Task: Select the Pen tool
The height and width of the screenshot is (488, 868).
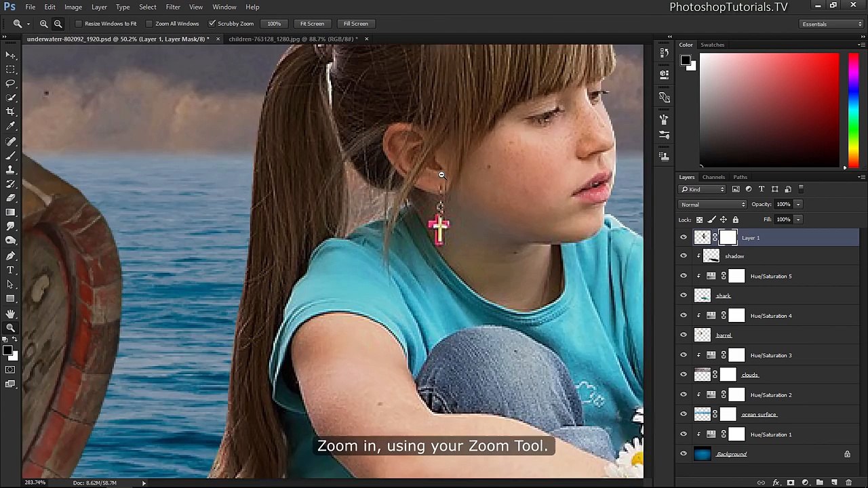Action: click(x=11, y=256)
